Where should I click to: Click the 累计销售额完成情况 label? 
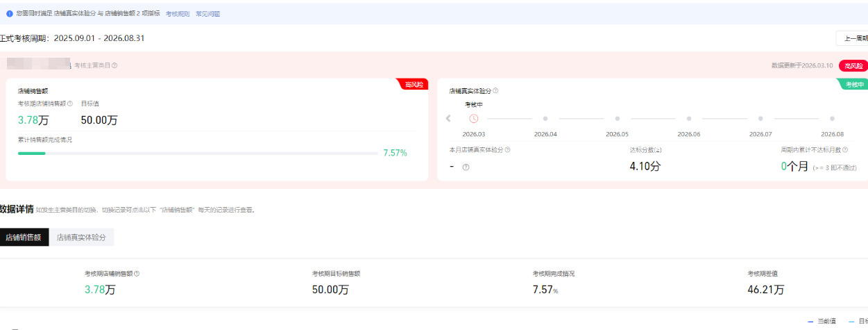click(45, 140)
